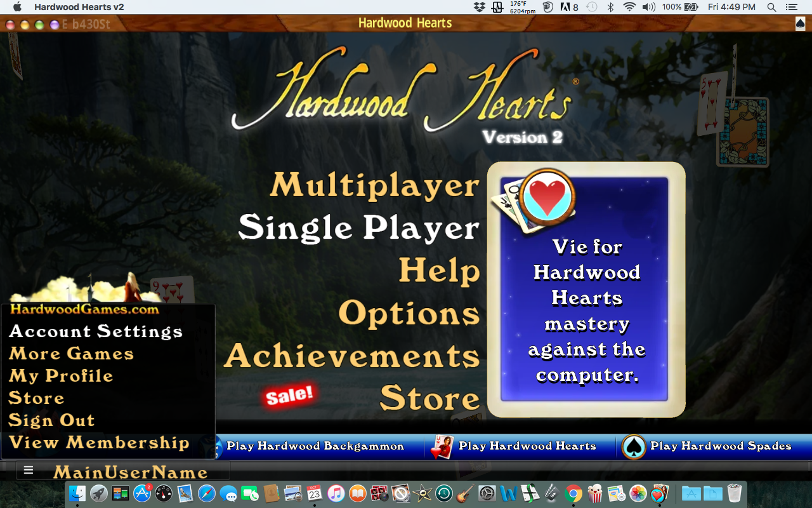Click the spade card icon in title bar
Image resolution: width=812 pixels, height=508 pixels.
tap(801, 23)
